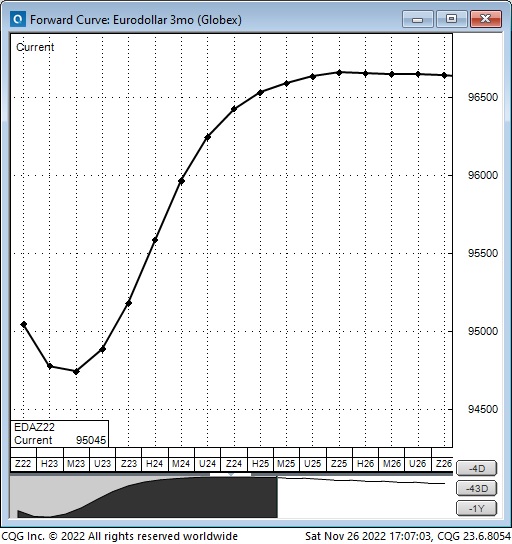Screen dimensions: 512x544
Task: Select the Z26 contract label
Action: tap(443, 464)
